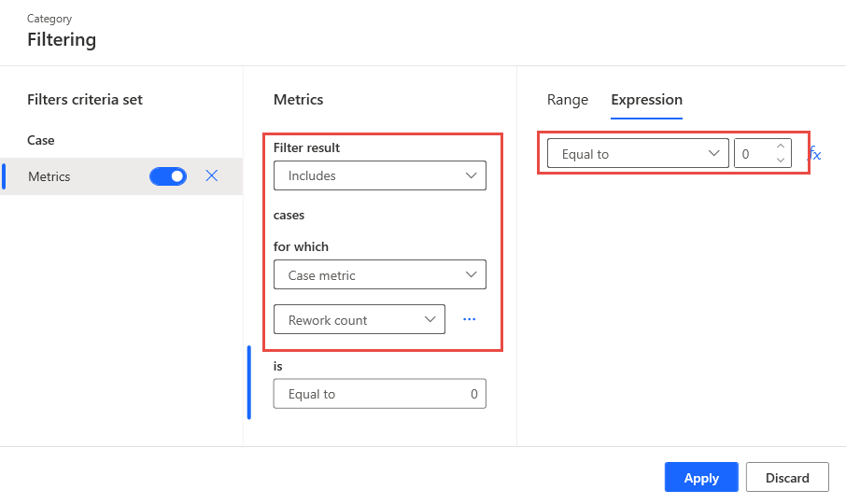
Task: Expand the Rework count dropdown
Action: 359,320
